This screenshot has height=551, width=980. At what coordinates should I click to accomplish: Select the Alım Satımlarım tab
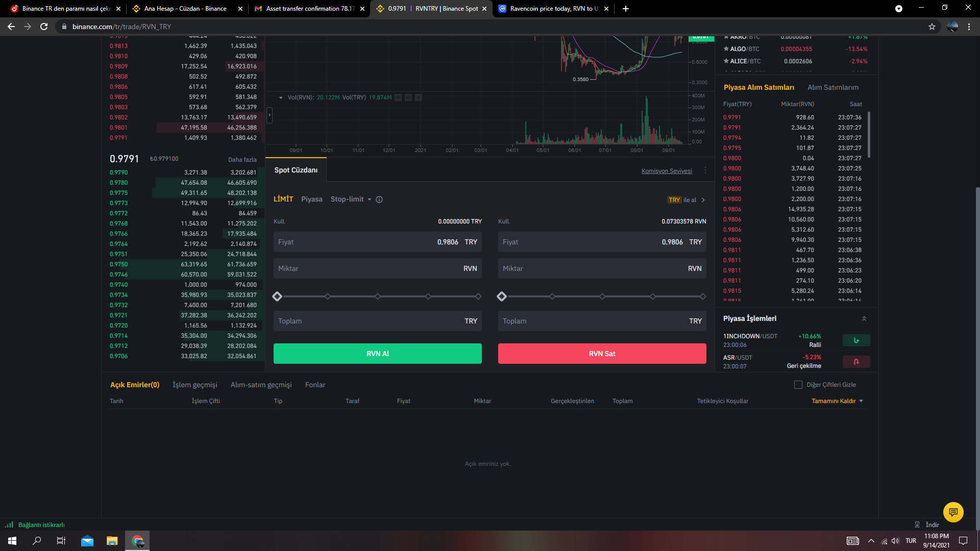click(832, 87)
